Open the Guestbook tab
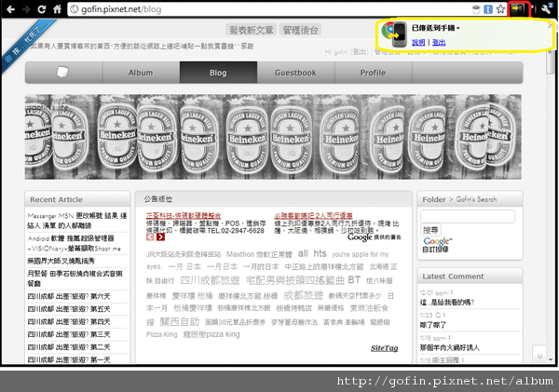Image resolution: width=559 pixels, height=392 pixels. [x=295, y=73]
